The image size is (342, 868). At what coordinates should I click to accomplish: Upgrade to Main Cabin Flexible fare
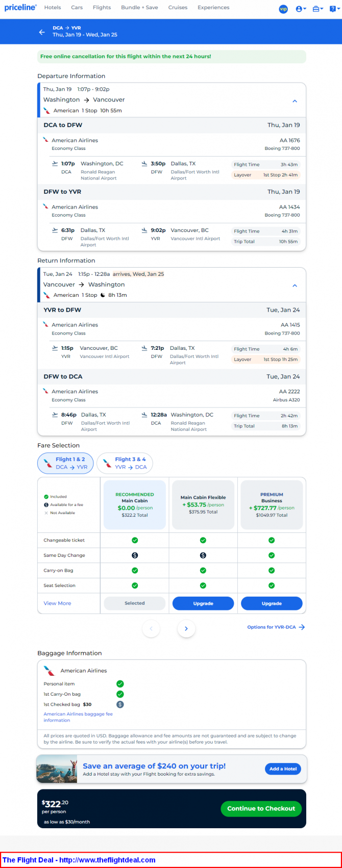pos(203,603)
